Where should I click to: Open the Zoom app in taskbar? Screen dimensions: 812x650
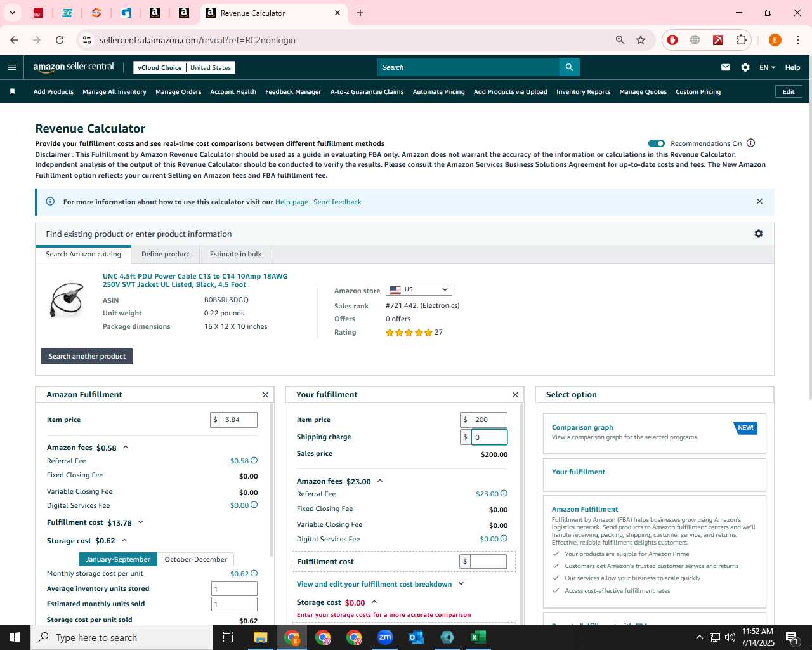(384, 637)
